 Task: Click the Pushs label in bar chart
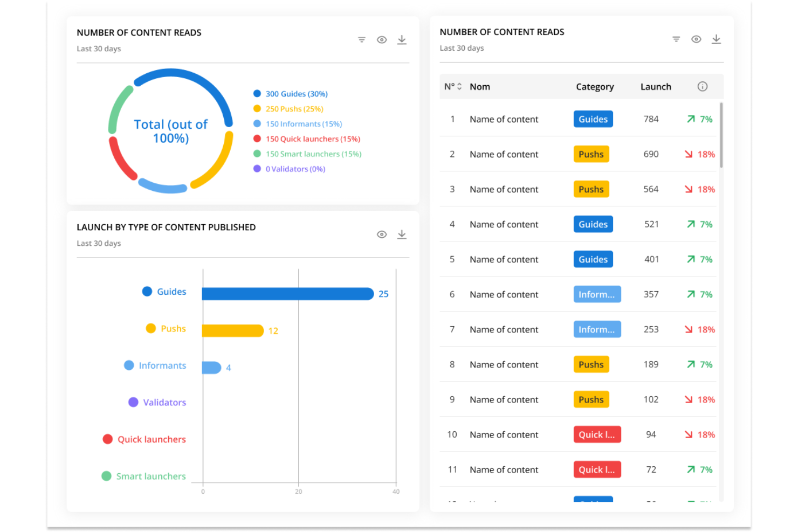pos(173,329)
